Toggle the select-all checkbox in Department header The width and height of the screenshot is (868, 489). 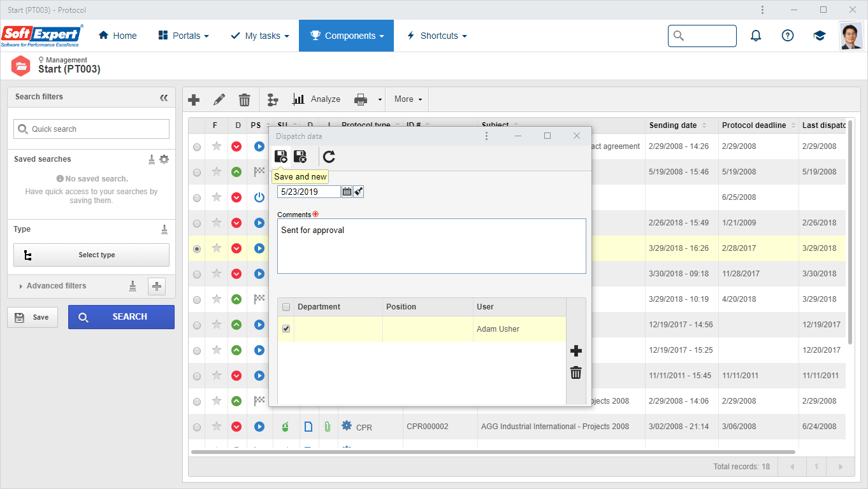tap(286, 307)
